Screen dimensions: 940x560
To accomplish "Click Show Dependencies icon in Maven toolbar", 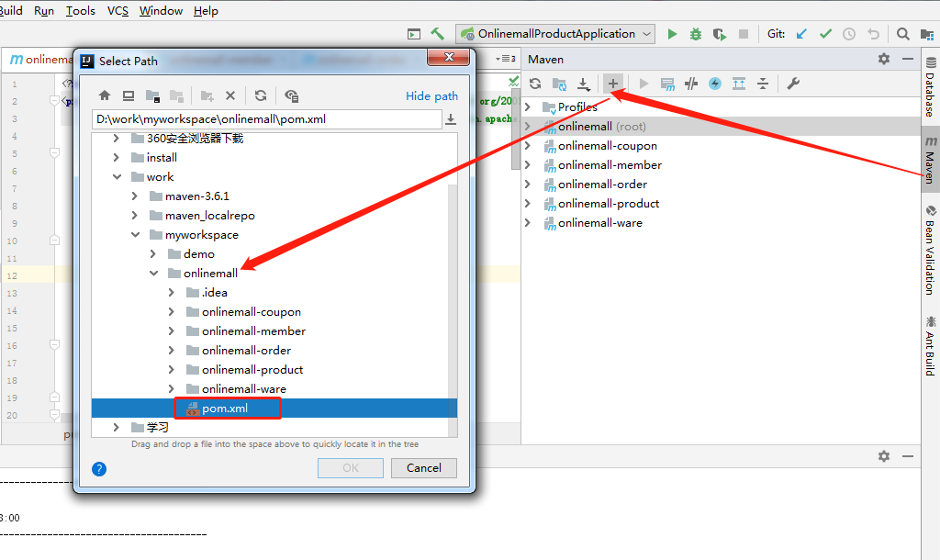I will (x=739, y=84).
